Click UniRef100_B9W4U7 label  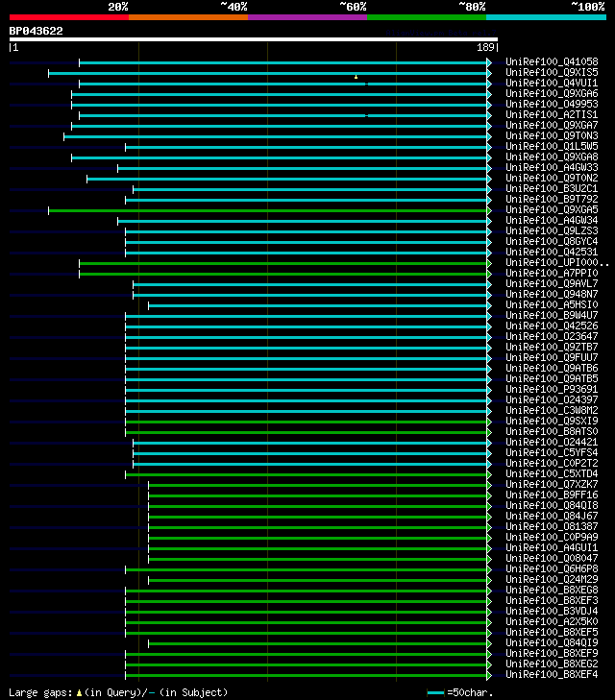552,316
